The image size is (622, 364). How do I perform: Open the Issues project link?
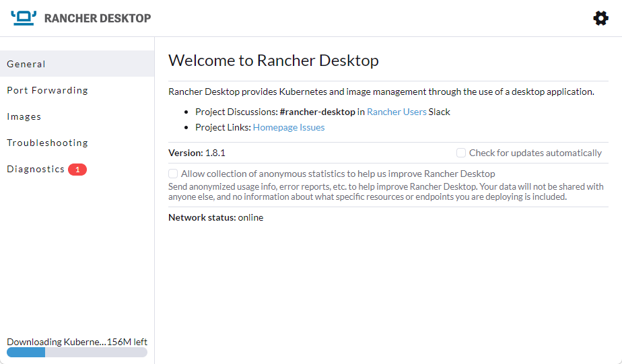[312, 127]
